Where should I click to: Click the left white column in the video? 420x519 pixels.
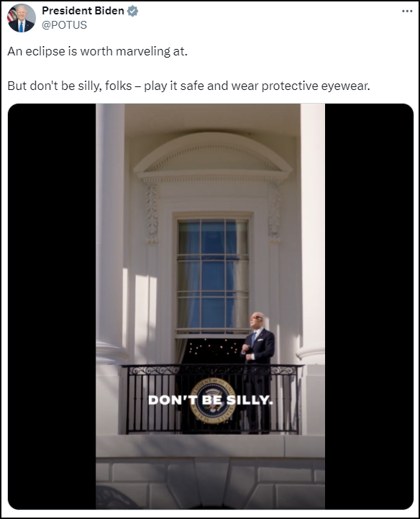[110, 232]
